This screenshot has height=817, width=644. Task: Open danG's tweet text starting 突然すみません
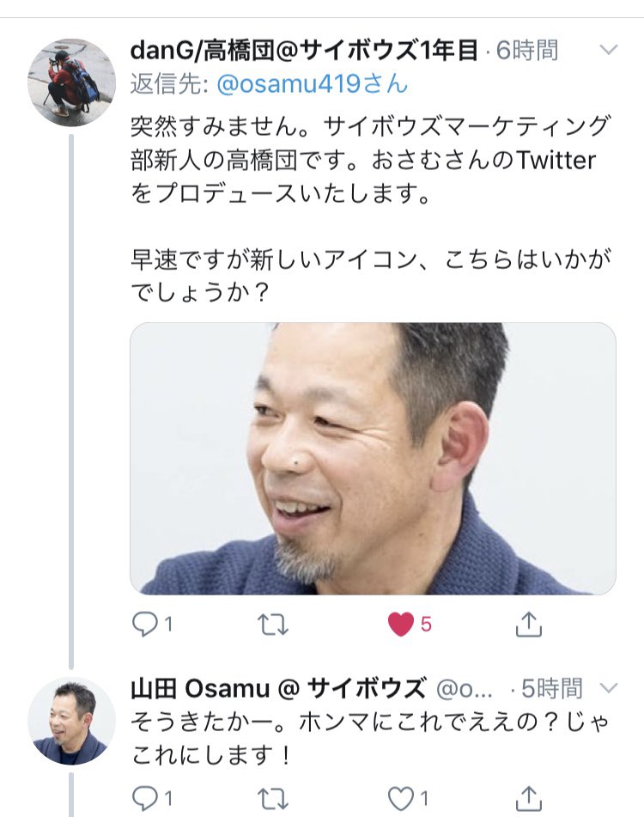coord(371,210)
